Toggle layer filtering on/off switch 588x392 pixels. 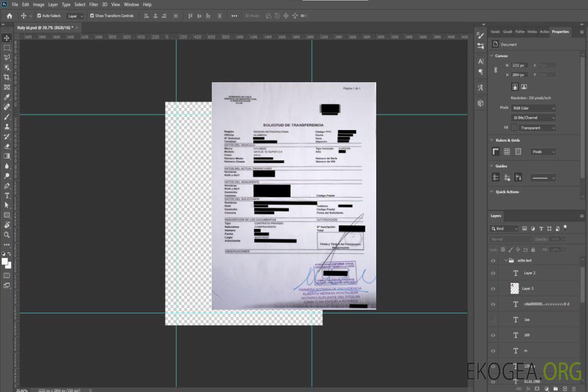coord(565,228)
